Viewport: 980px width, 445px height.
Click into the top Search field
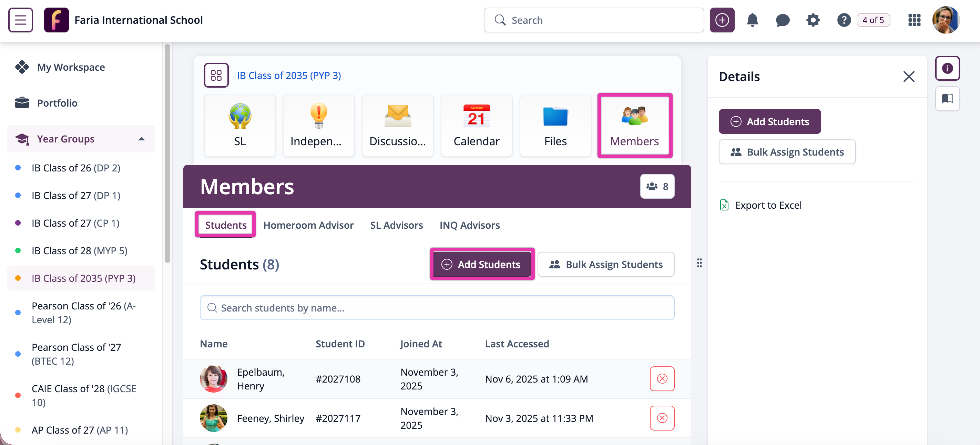pos(593,20)
